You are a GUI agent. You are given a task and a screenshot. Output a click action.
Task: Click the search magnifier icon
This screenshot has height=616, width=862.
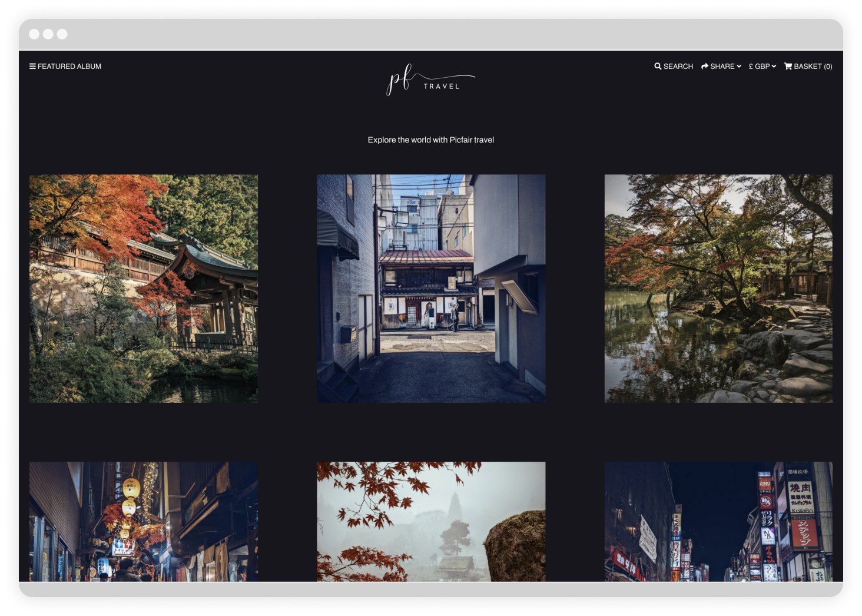(658, 67)
